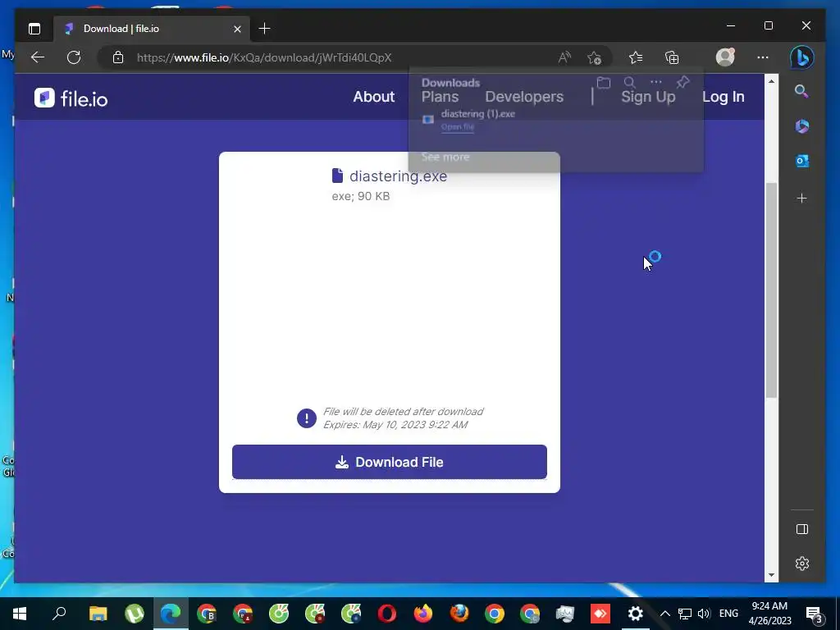Open more options in Downloads popup

point(655,83)
